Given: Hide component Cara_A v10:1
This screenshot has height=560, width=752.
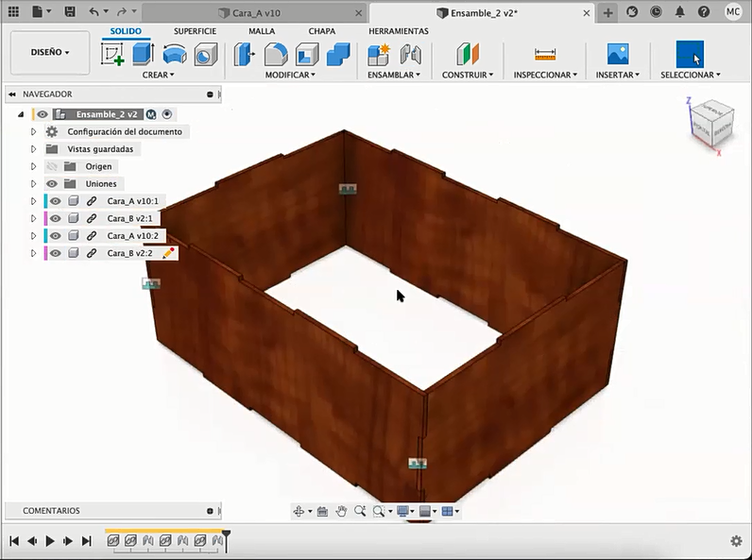Looking at the screenshot, I should [56, 201].
